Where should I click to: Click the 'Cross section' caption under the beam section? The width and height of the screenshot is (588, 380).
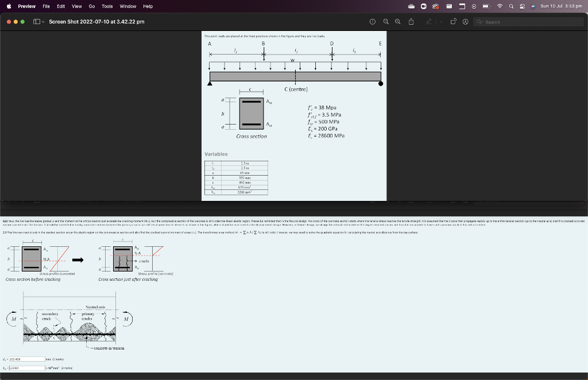click(252, 137)
